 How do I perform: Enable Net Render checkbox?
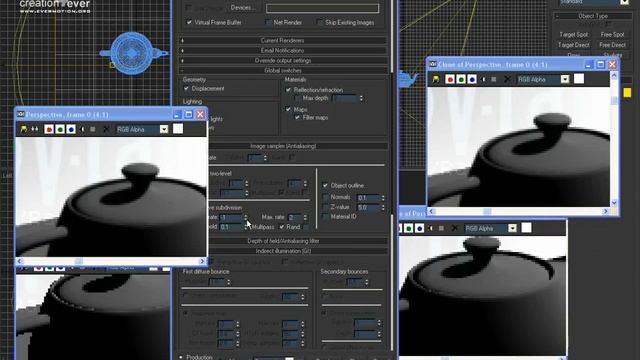pos(268,22)
